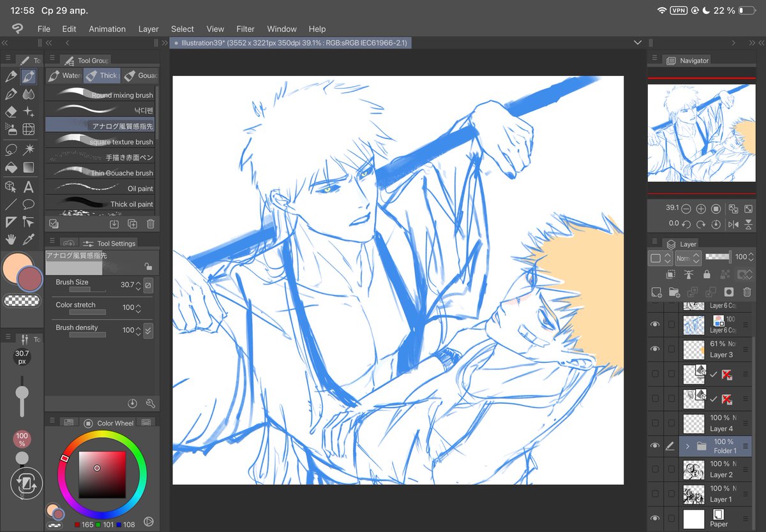Show Layer 1 visibility

(x=654, y=494)
